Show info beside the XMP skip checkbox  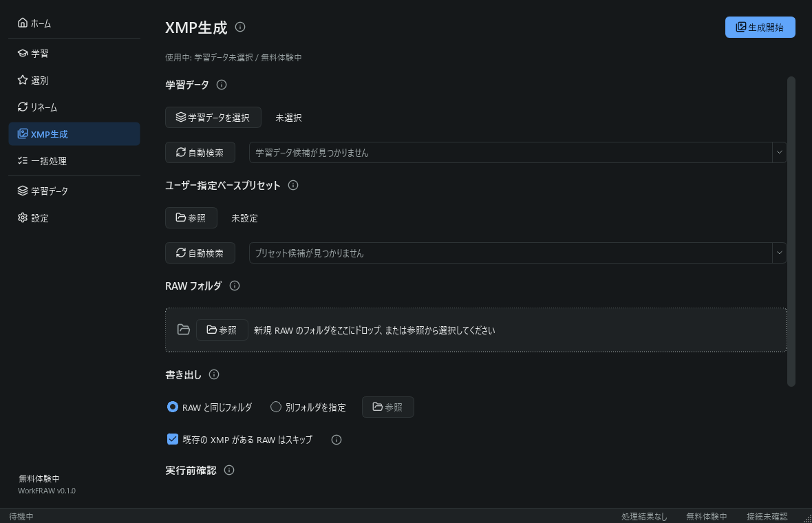(x=336, y=440)
